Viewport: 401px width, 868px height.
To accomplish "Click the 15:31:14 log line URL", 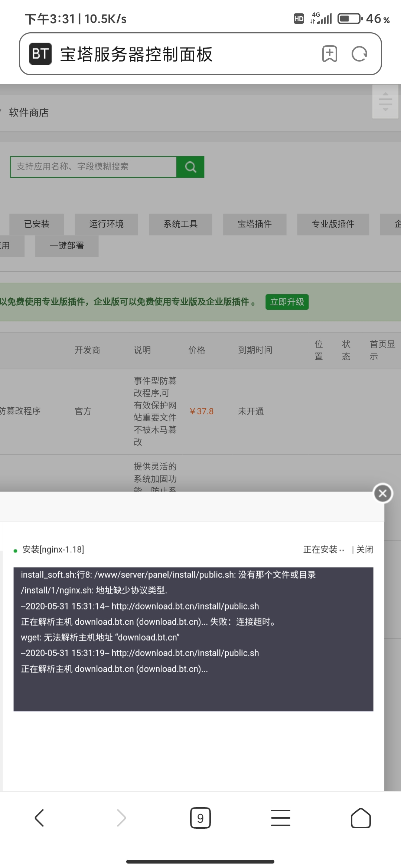I will 185,606.
